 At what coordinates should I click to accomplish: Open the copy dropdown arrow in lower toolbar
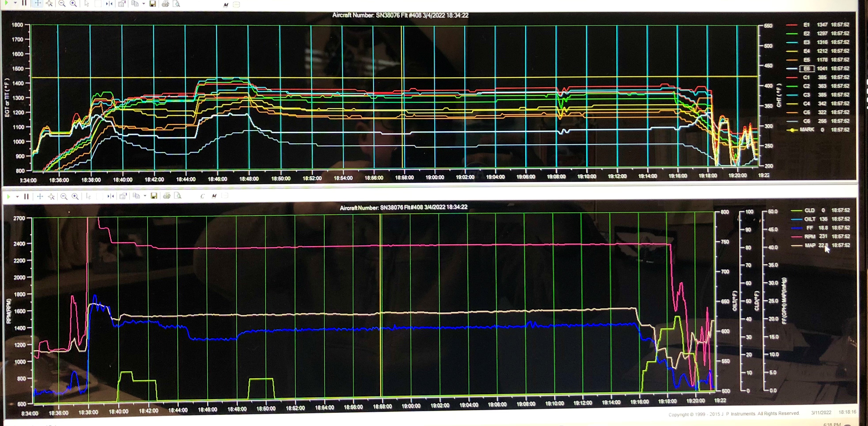pyautogui.click(x=145, y=196)
